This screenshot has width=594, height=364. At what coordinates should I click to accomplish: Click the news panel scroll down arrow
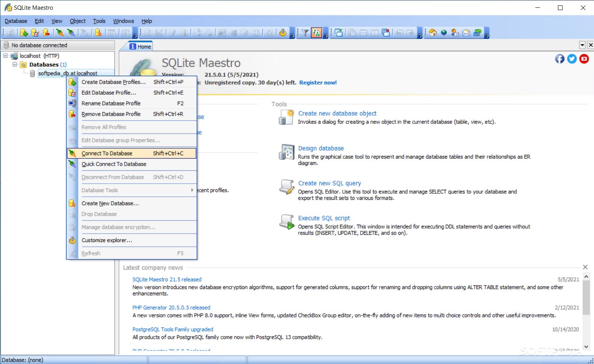pyautogui.click(x=586, y=347)
